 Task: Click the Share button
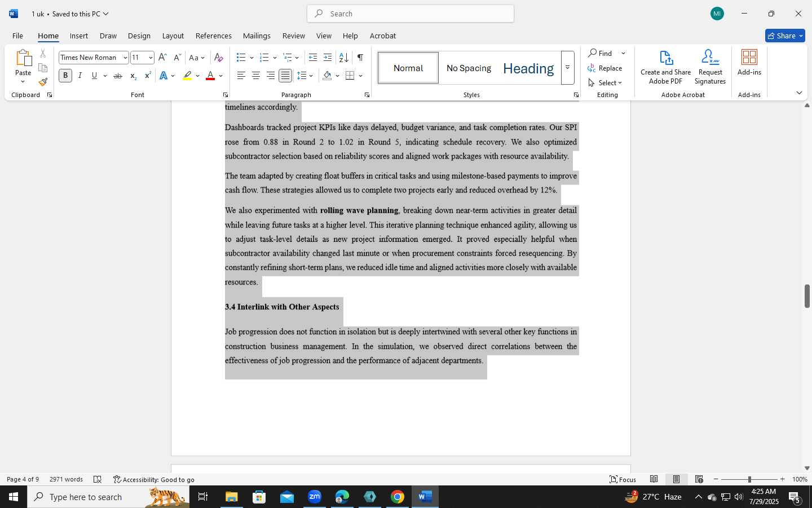785,36
